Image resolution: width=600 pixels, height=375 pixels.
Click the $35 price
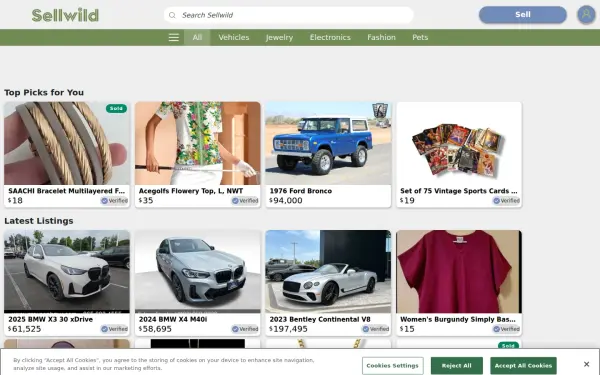(x=146, y=201)
